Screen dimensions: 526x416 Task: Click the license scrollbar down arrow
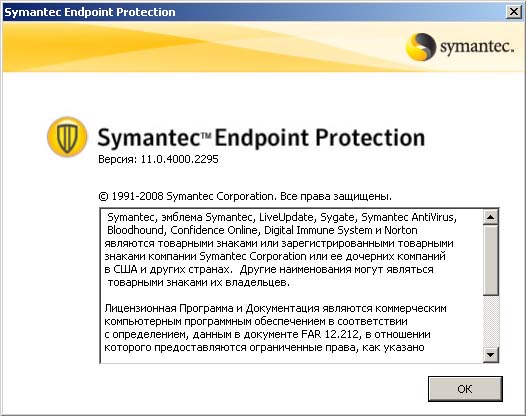tap(490, 355)
